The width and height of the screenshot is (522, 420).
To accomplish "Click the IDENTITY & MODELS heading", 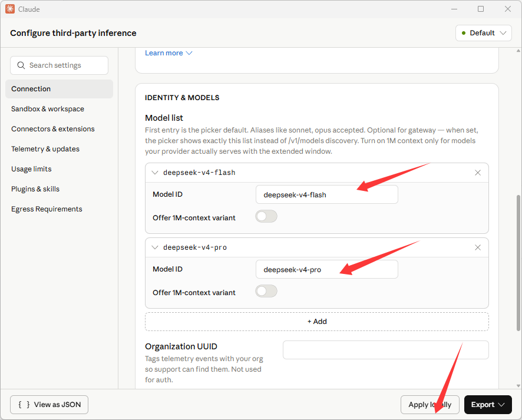I will (x=182, y=98).
